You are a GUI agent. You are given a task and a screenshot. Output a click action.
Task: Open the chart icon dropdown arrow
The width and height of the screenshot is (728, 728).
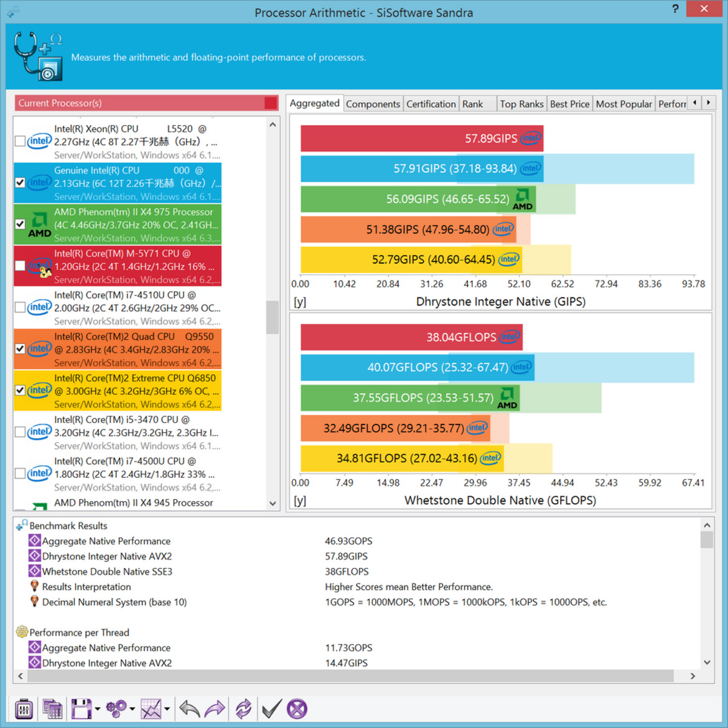pyautogui.click(x=167, y=709)
